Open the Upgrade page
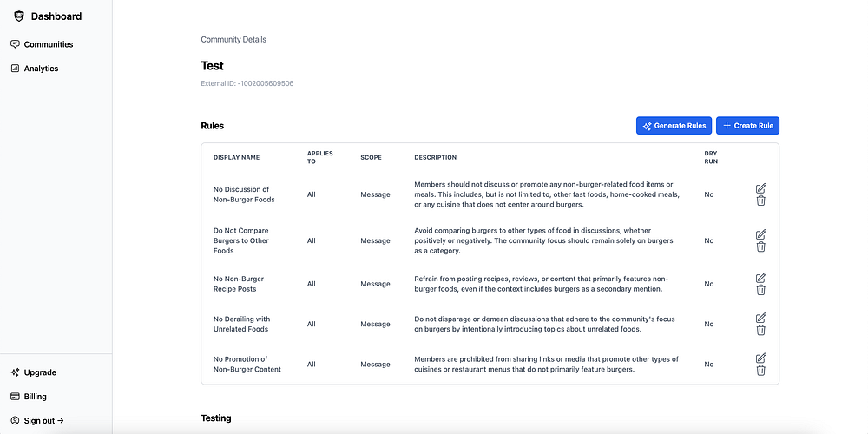 [40, 372]
